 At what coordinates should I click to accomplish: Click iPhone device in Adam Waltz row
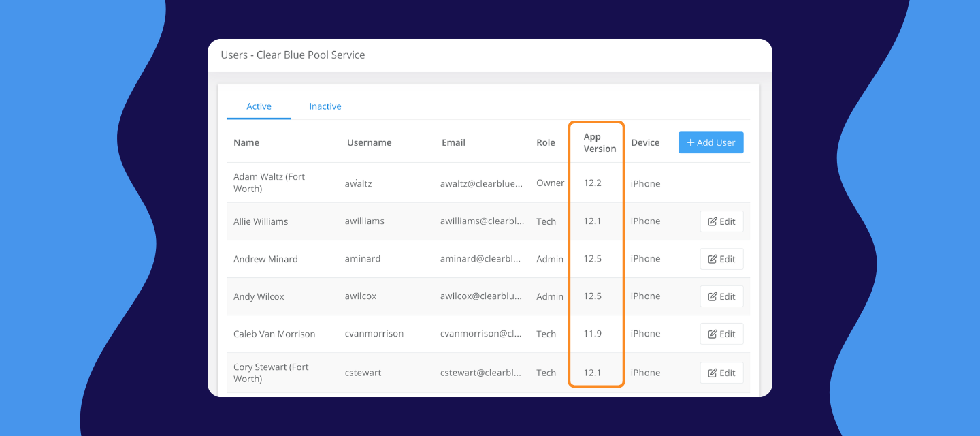pyautogui.click(x=646, y=183)
